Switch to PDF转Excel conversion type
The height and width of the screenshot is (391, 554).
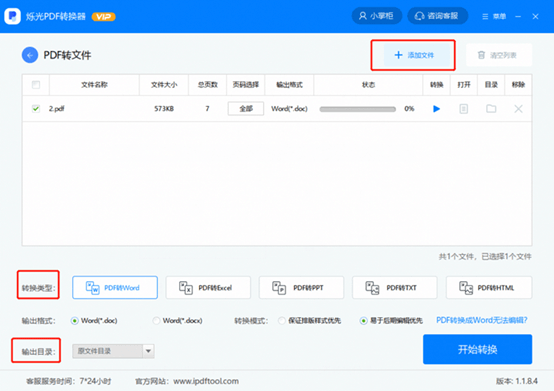(208, 288)
